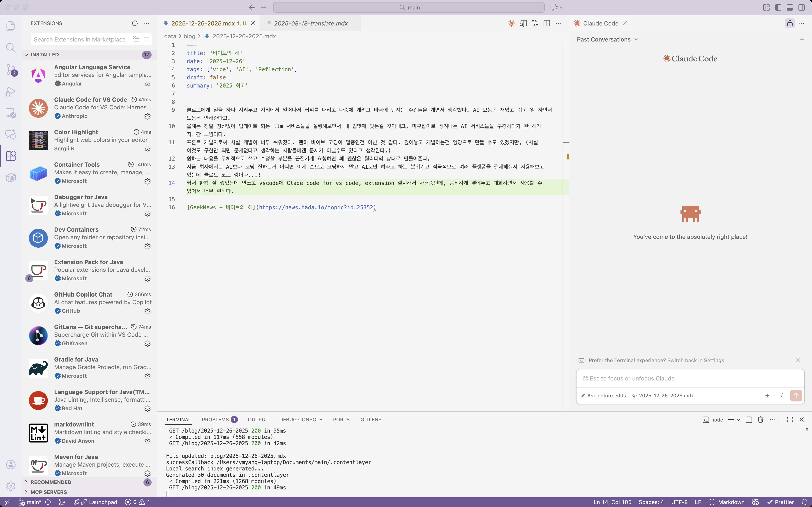812x507 pixels.
Task: Open Run and Debug in the activity bar
Action: click(x=11, y=92)
